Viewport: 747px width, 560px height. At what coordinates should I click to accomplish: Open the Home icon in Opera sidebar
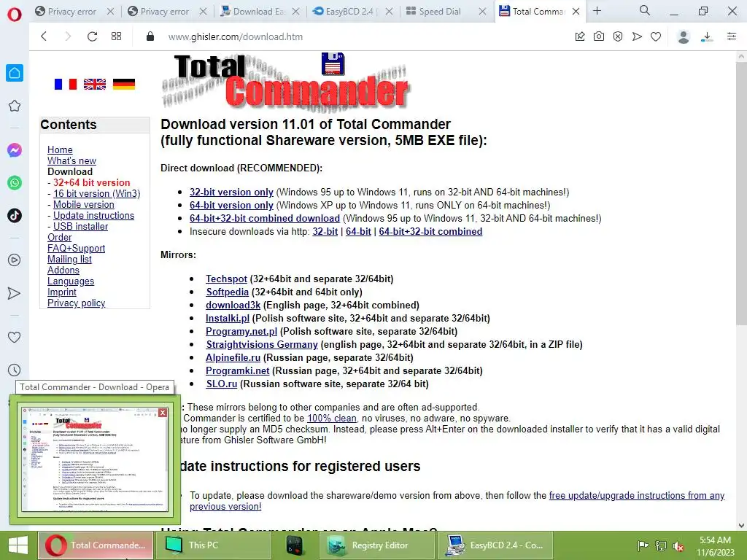tap(15, 73)
